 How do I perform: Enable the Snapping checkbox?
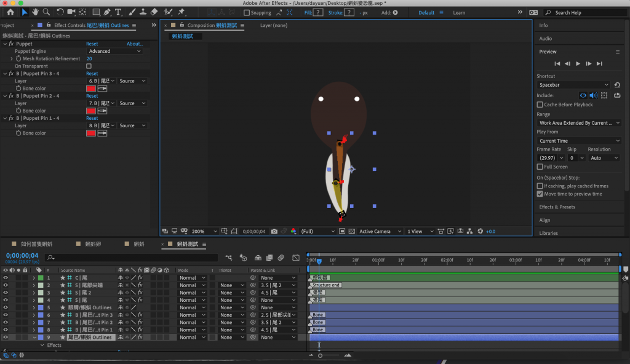point(247,12)
